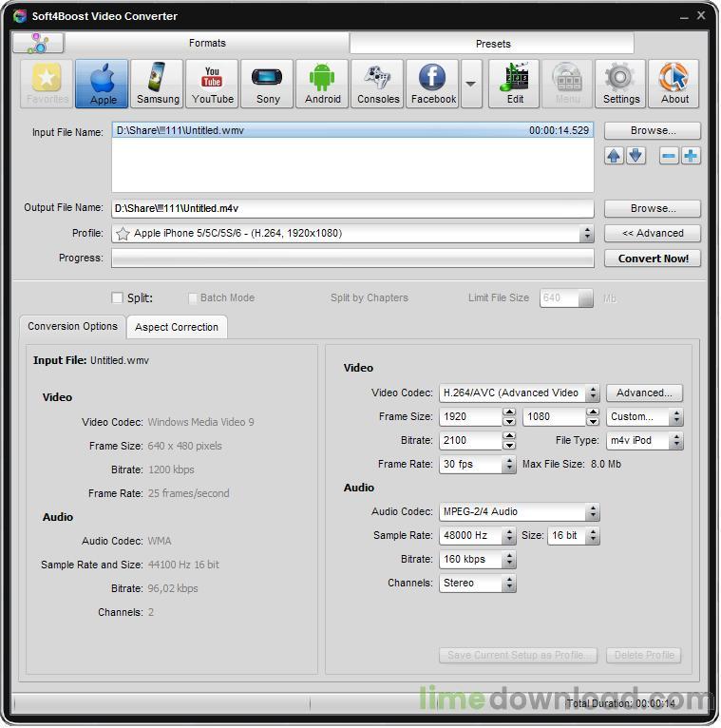Open the Settings gear icon
Image resolution: width=721 pixels, height=728 pixels.
point(620,84)
